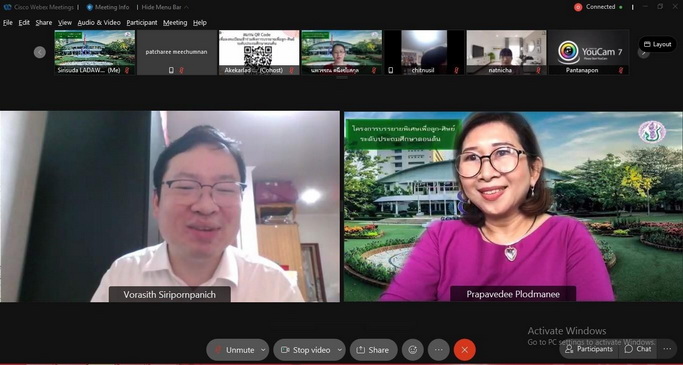
Task: Open the more options ellipsis in call controls
Action: tap(439, 350)
